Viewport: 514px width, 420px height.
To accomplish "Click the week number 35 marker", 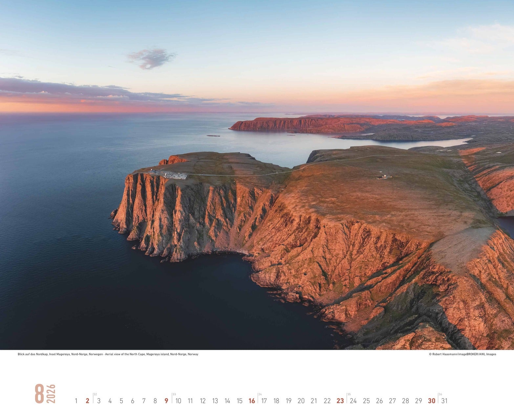I will [x=349, y=394].
